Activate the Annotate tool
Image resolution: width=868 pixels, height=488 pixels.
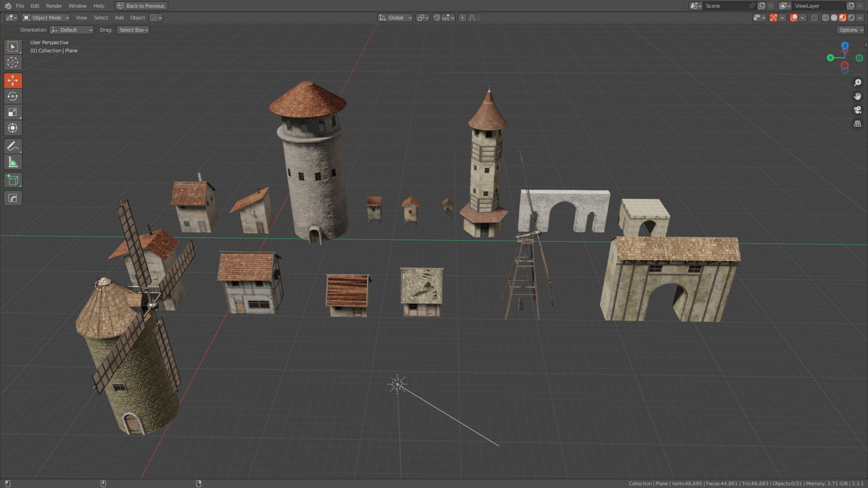click(x=13, y=146)
